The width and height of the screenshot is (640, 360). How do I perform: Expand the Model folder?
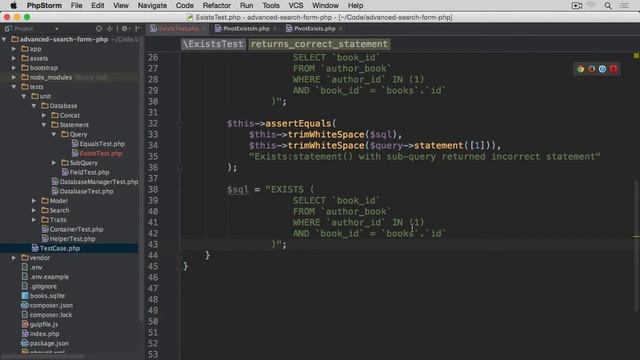[x=34, y=201]
